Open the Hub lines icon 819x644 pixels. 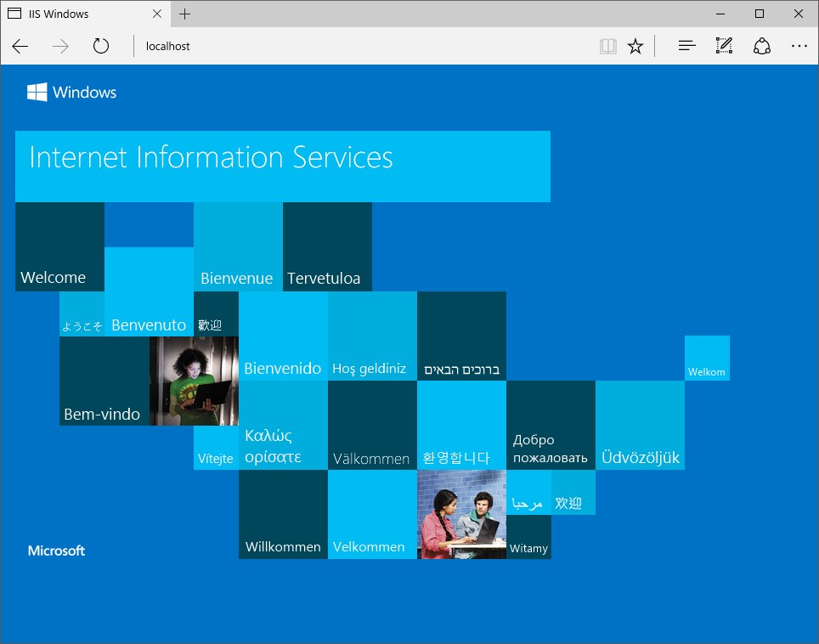pyautogui.click(x=686, y=46)
